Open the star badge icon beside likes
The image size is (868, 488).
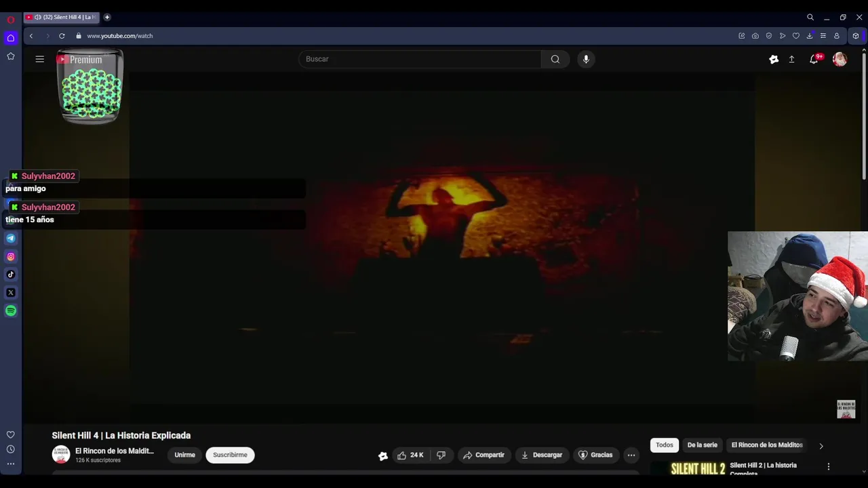click(383, 456)
